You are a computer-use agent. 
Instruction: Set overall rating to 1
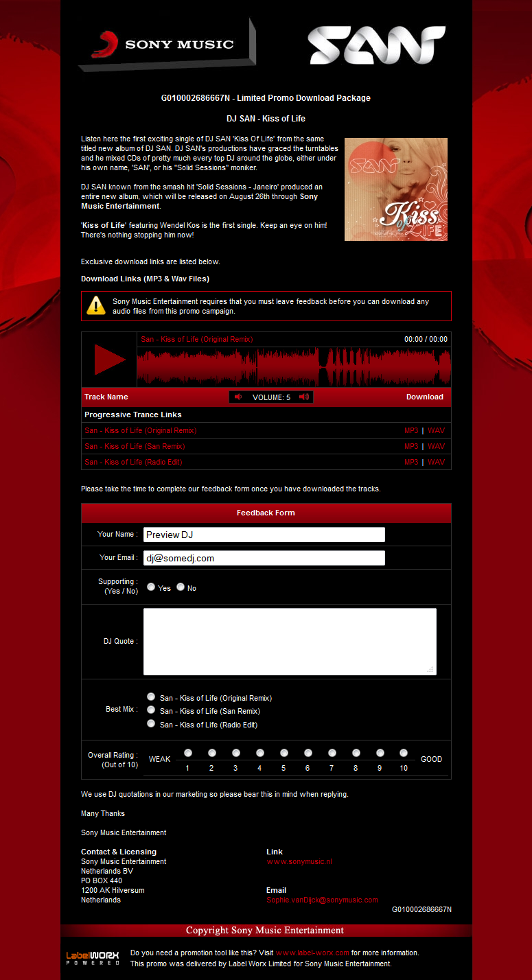[x=187, y=753]
